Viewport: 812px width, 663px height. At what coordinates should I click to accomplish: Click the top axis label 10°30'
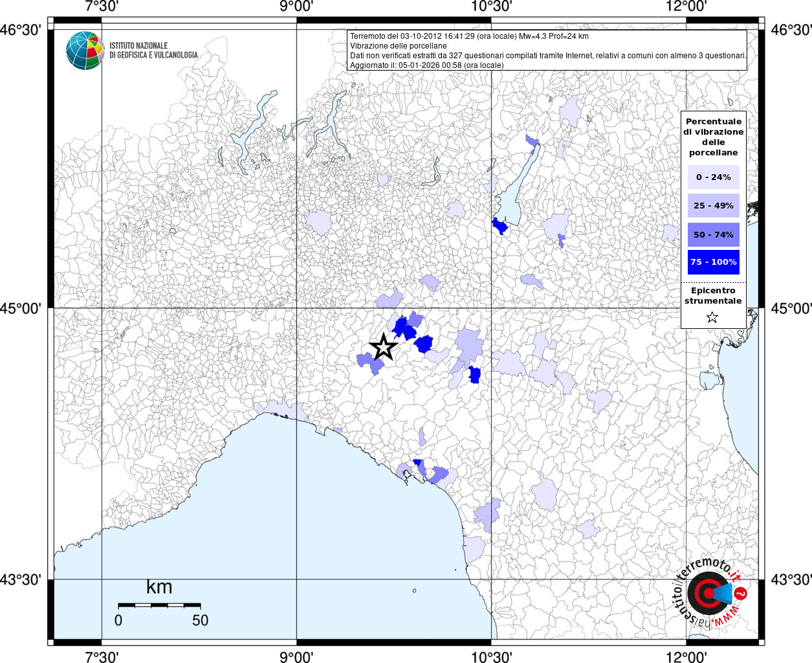(491, 6)
